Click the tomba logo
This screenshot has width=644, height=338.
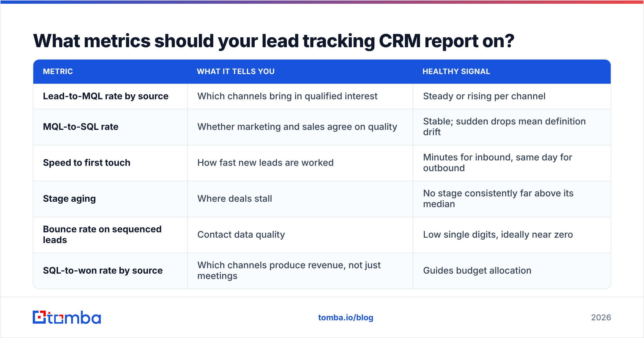tap(67, 317)
